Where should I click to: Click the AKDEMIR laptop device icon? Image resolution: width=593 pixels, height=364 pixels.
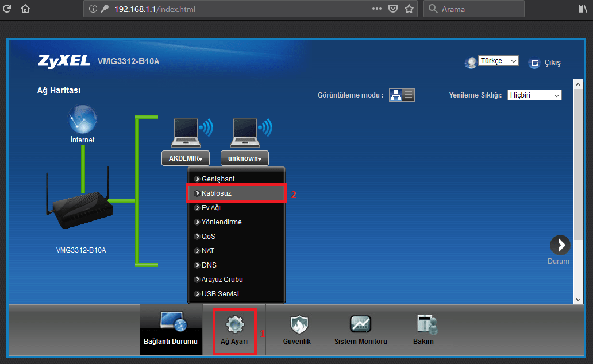click(185, 133)
